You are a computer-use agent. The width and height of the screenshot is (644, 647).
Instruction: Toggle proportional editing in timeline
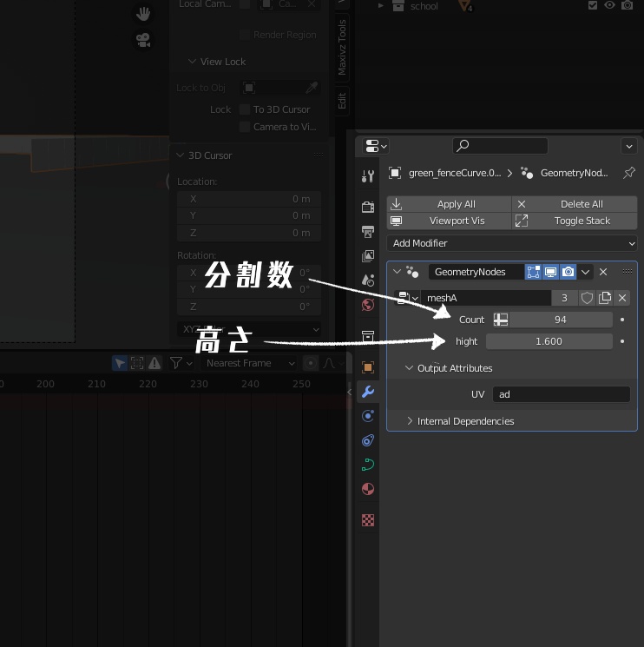tap(311, 363)
